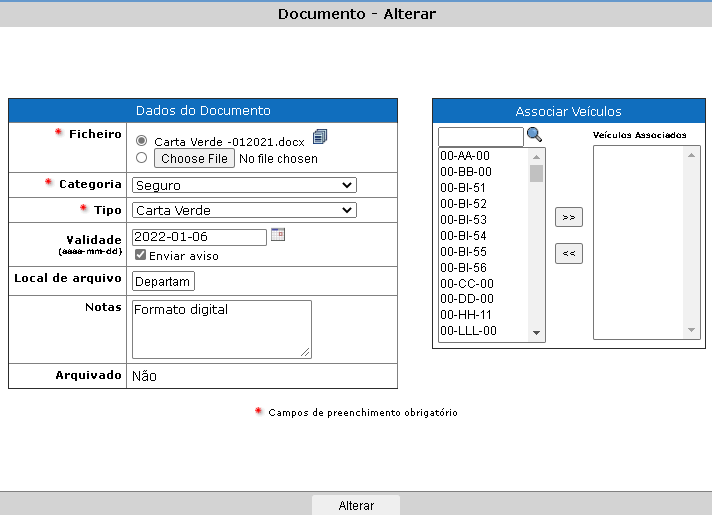Click the vehicle search input field
The image size is (712, 515).
pyautogui.click(x=480, y=136)
